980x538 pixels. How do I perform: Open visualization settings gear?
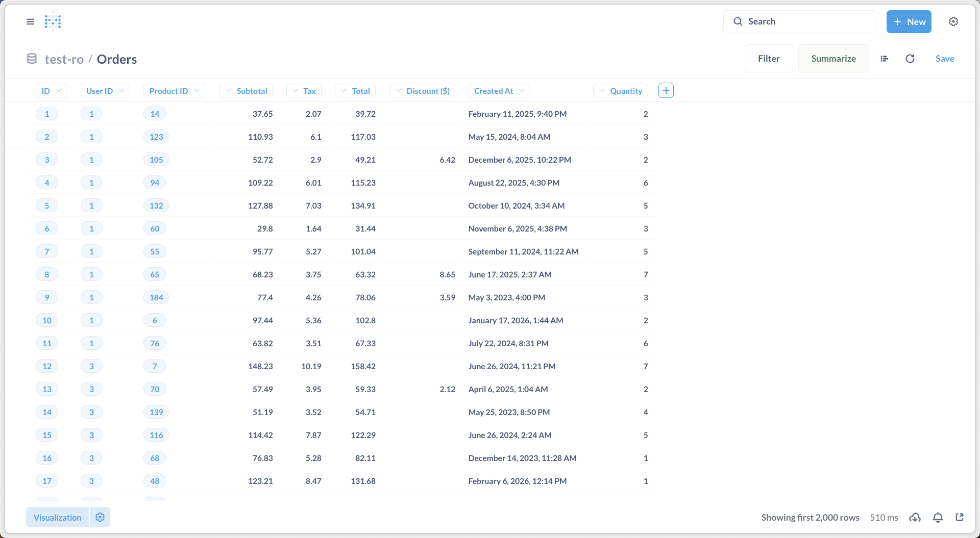pyautogui.click(x=100, y=517)
